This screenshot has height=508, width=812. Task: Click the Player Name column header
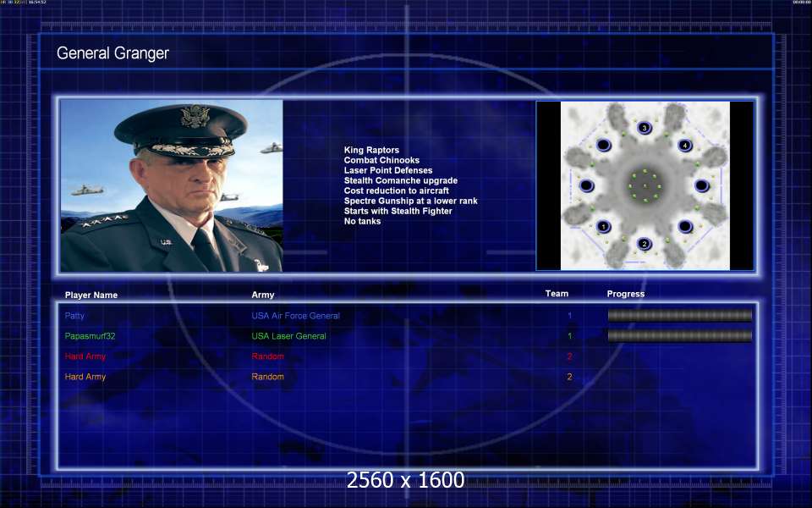coord(91,295)
